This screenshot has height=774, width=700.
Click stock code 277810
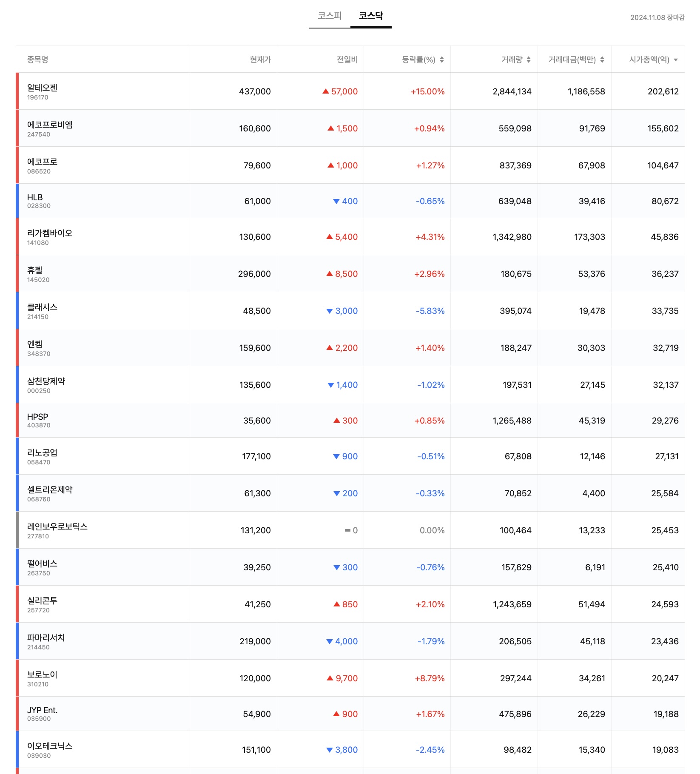pyautogui.click(x=38, y=536)
